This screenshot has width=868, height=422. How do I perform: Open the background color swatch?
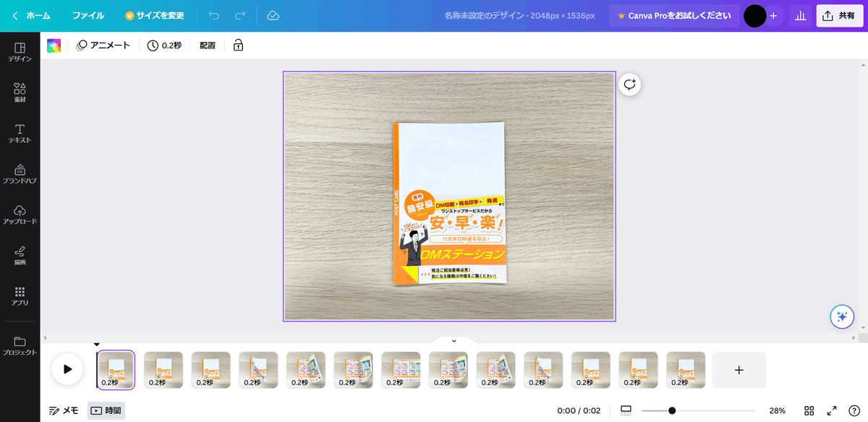(x=54, y=46)
